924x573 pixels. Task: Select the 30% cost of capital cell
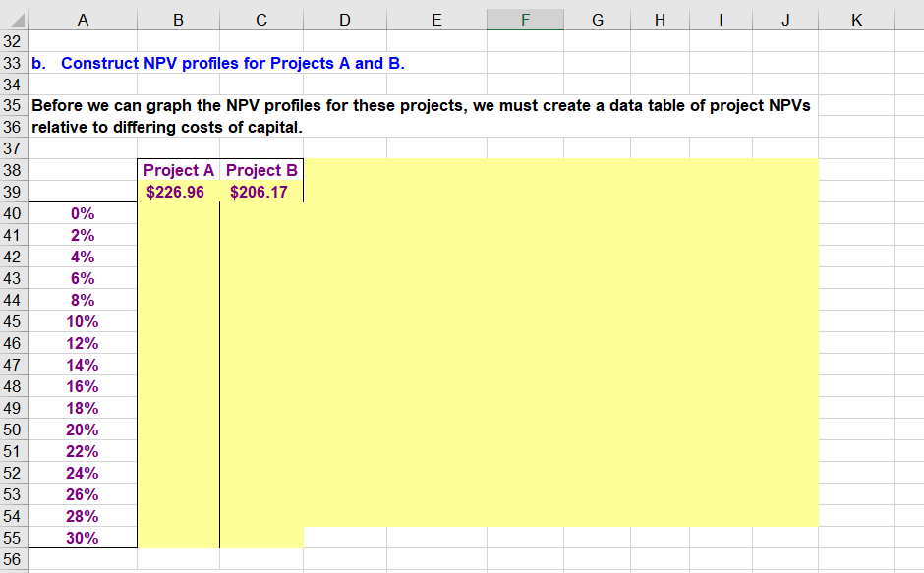[x=83, y=538]
